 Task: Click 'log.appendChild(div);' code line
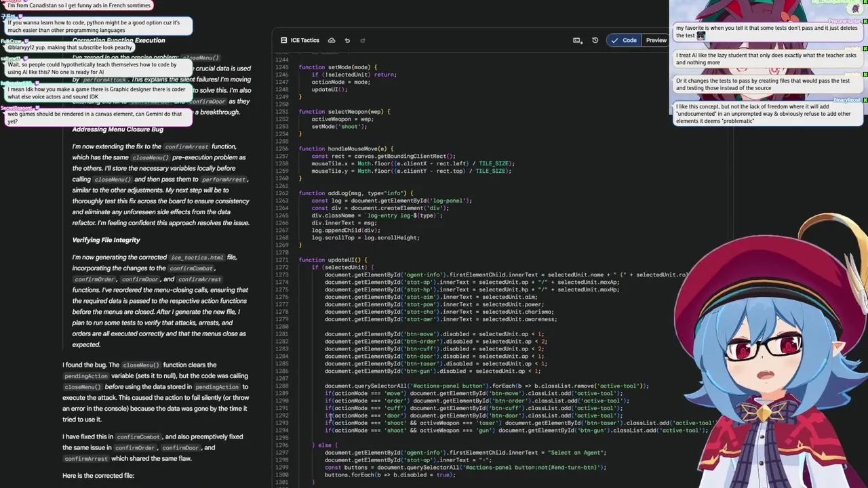coord(346,230)
